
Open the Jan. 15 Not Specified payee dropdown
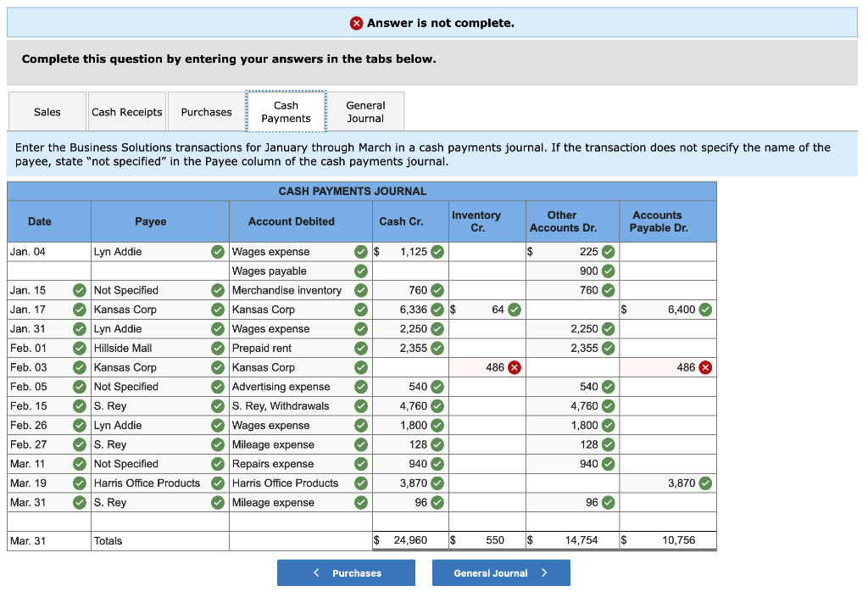(160, 290)
